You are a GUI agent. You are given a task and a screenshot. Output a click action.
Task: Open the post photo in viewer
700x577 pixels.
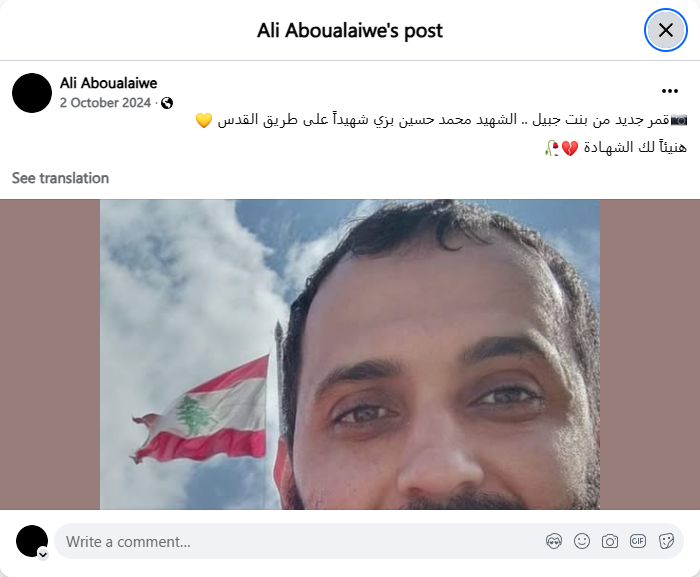(350, 354)
